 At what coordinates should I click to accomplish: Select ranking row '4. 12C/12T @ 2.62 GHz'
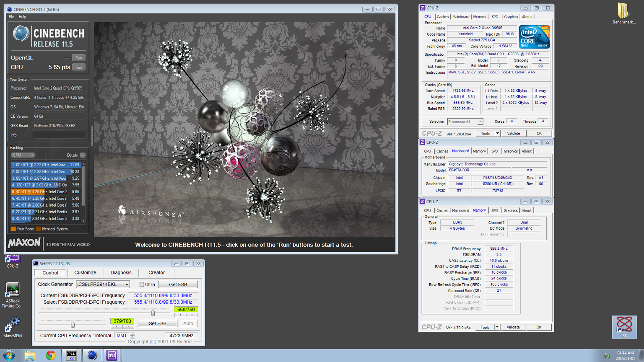(x=46, y=185)
